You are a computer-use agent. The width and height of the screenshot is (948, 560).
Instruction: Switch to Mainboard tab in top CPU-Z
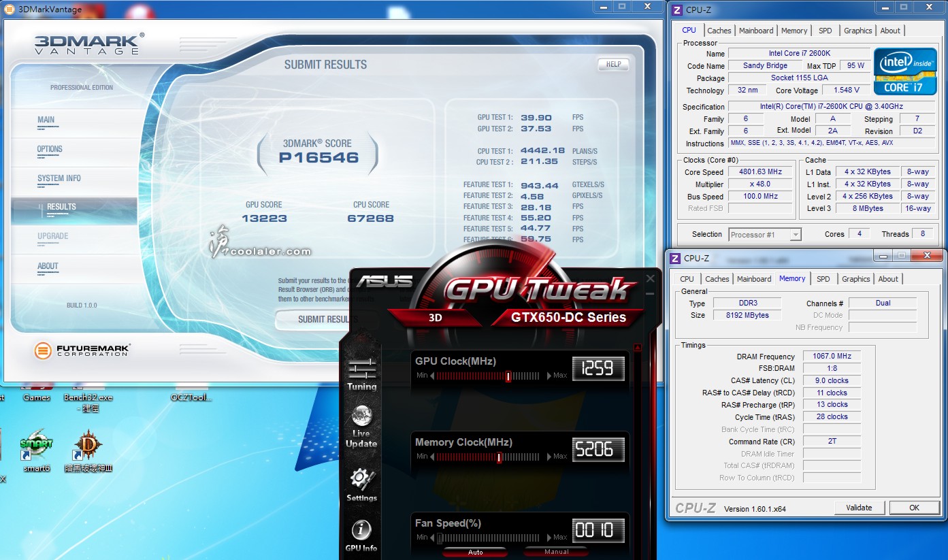(756, 31)
